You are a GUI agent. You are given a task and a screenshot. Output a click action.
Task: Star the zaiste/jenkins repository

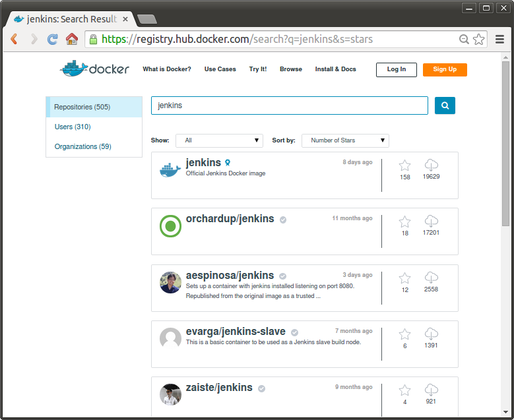[x=405, y=390]
